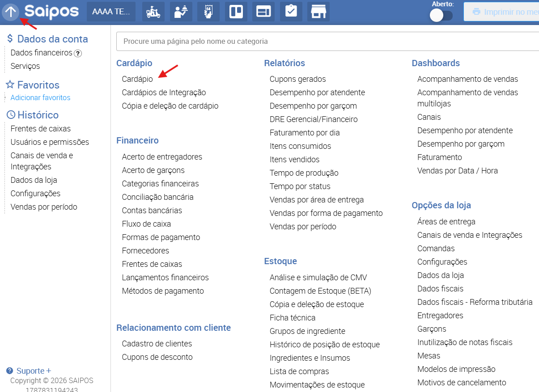Open Cupons gerados report

[297, 79]
